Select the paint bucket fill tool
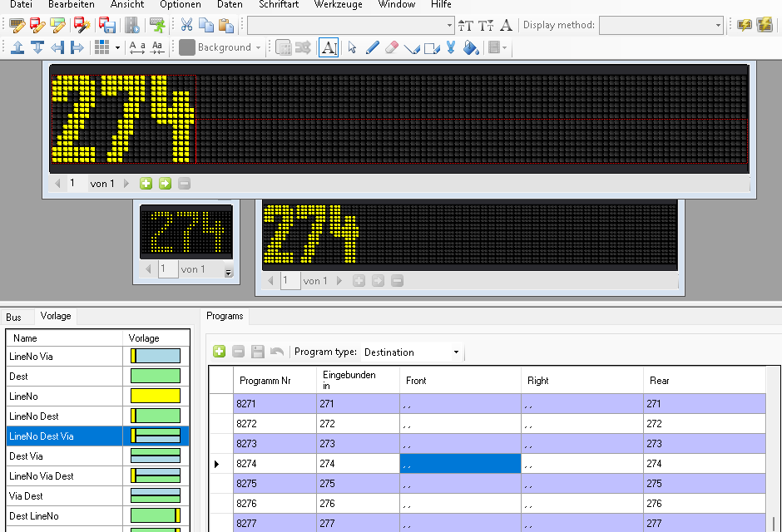782x532 pixels. [x=472, y=47]
